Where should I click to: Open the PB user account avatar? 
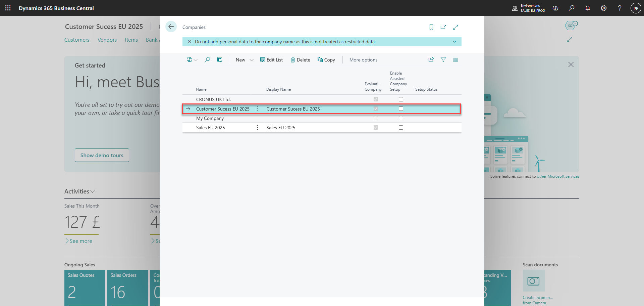636,8
